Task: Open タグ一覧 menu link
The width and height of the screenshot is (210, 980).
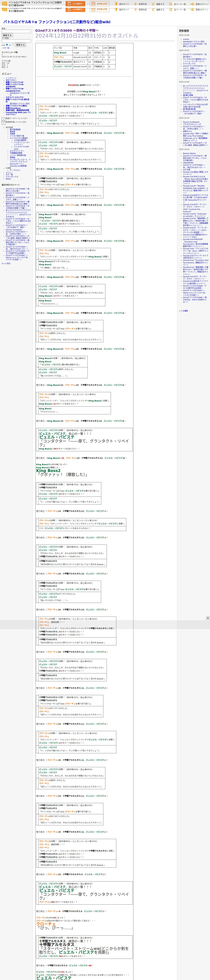Action: (9, 175)
